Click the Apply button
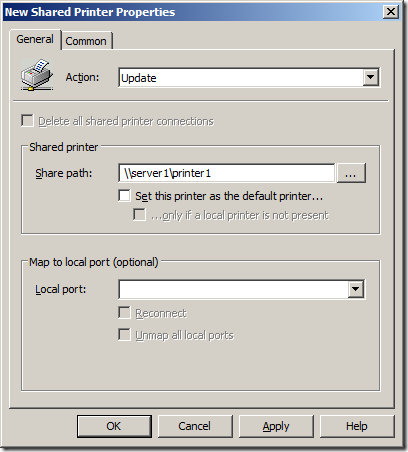The image size is (408, 452). coord(276,426)
